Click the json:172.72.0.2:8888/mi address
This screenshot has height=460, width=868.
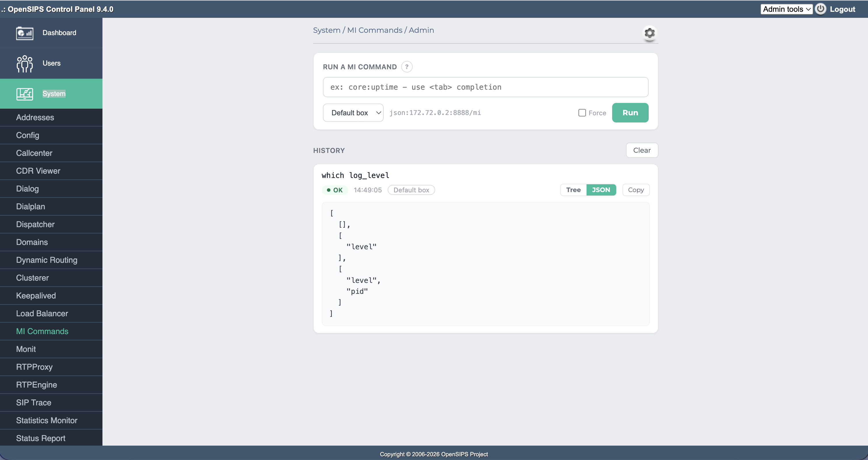tap(435, 113)
